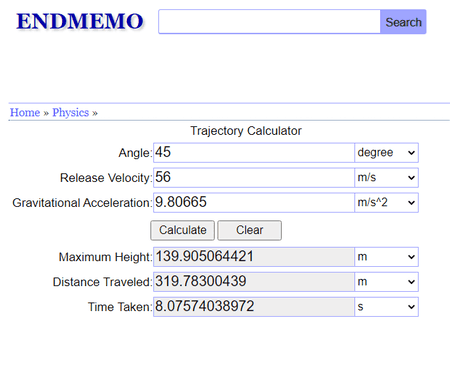This screenshot has height=371, width=450.
Task: Open the Gravitational Acceleration unit dropdown
Action: pos(386,202)
